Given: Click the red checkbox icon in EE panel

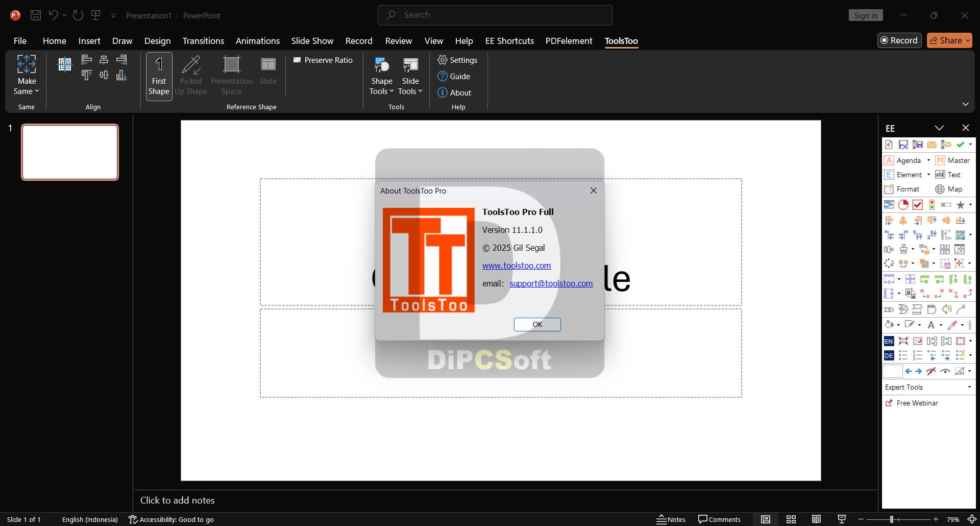Looking at the screenshot, I should pyautogui.click(x=918, y=205).
